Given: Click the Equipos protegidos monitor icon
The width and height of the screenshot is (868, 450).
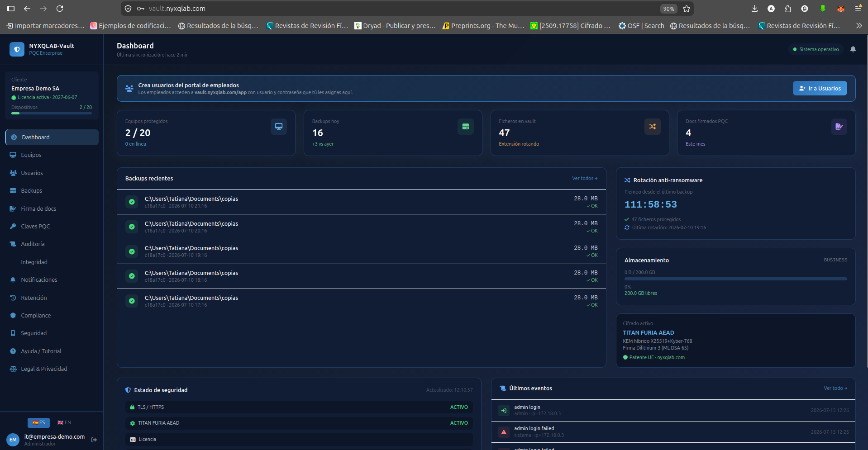Looking at the screenshot, I should [279, 127].
